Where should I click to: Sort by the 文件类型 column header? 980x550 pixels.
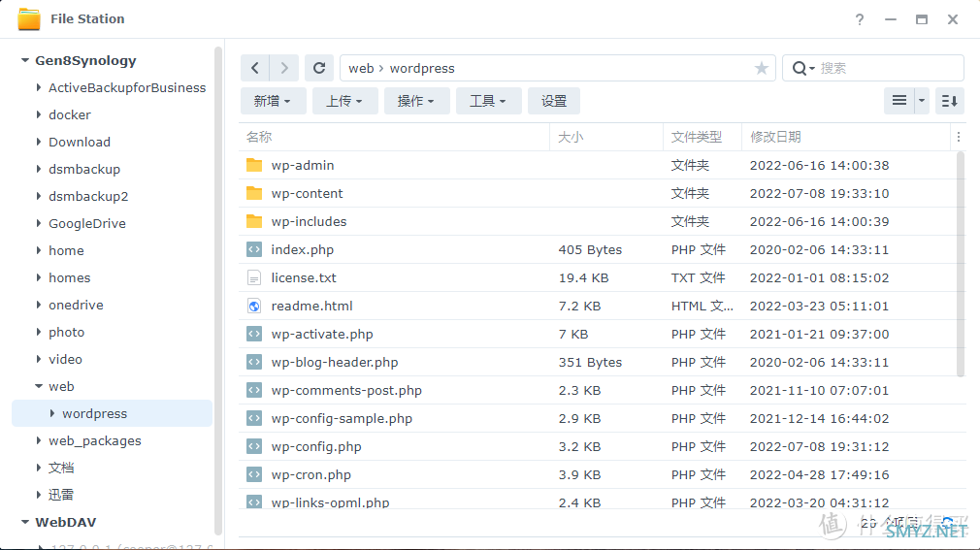(x=702, y=137)
